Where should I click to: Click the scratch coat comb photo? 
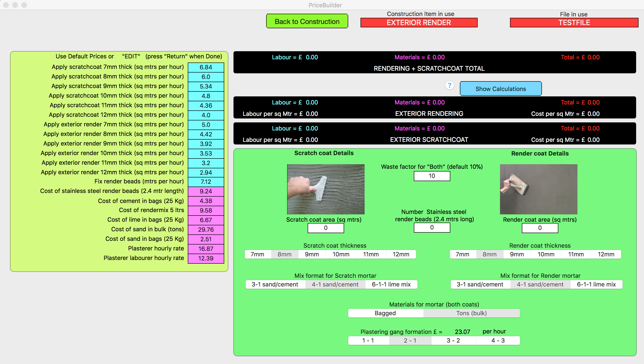pyautogui.click(x=326, y=189)
